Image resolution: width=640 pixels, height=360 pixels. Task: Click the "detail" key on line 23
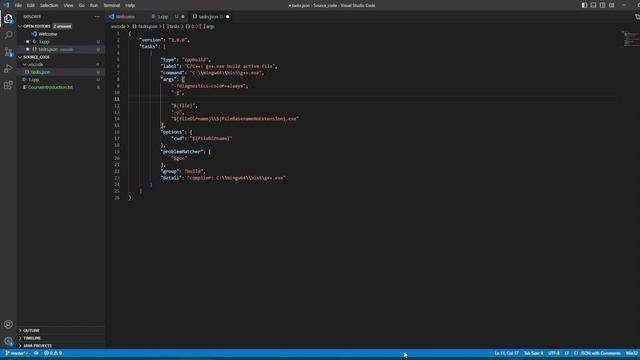click(171, 178)
